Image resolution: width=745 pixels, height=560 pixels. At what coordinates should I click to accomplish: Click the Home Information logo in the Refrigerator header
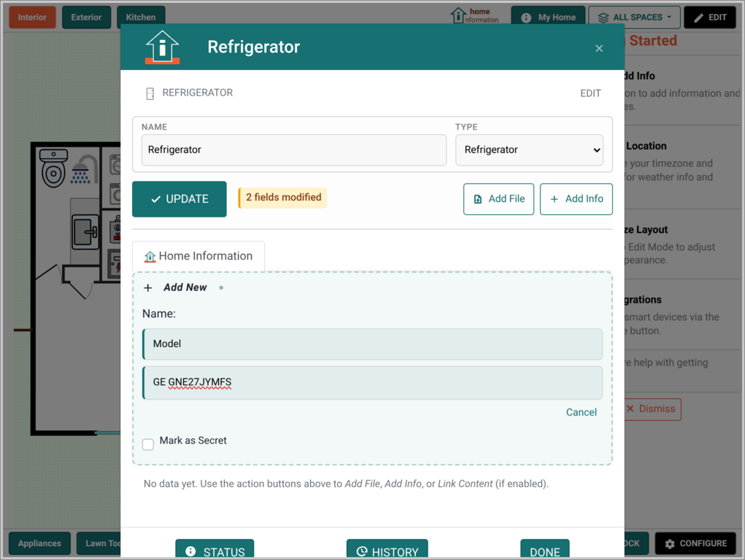(163, 47)
